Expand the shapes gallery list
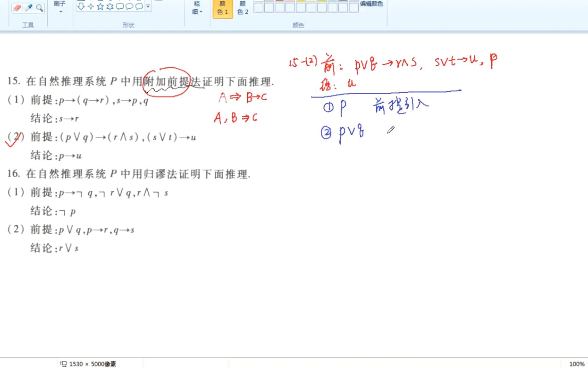The width and height of the screenshot is (588, 368). coord(148,6)
